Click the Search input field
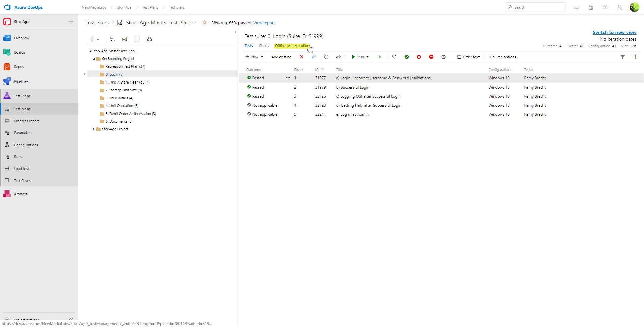Viewport: 644px width, 327px height. coord(535,7)
